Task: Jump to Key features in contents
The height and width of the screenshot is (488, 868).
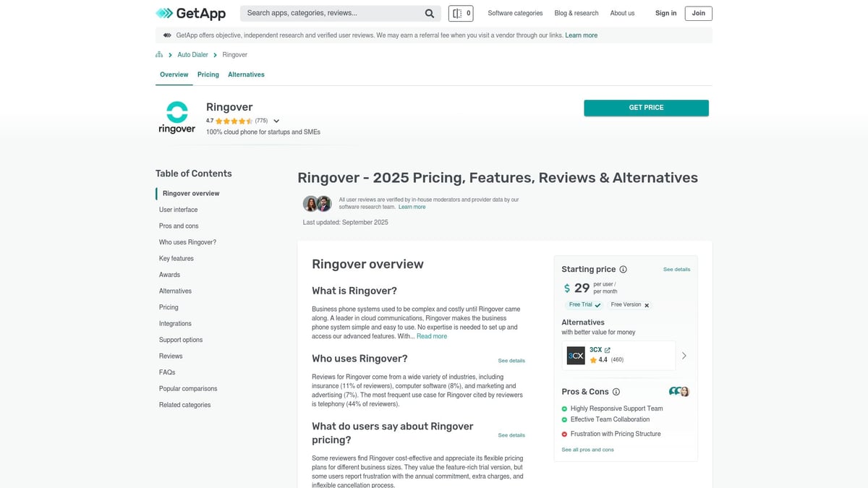Action: click(176, 259)
